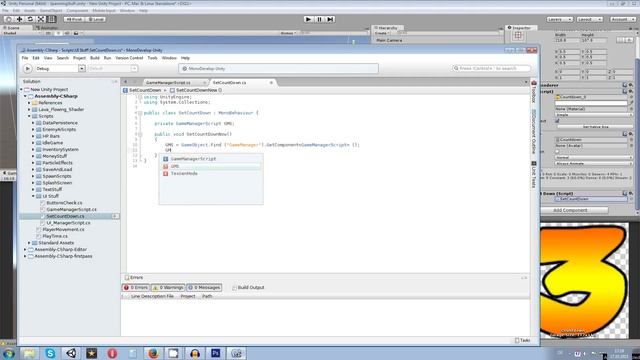Expand the DataPersistence folder
The image size is (640, 360).
(33, 123)
